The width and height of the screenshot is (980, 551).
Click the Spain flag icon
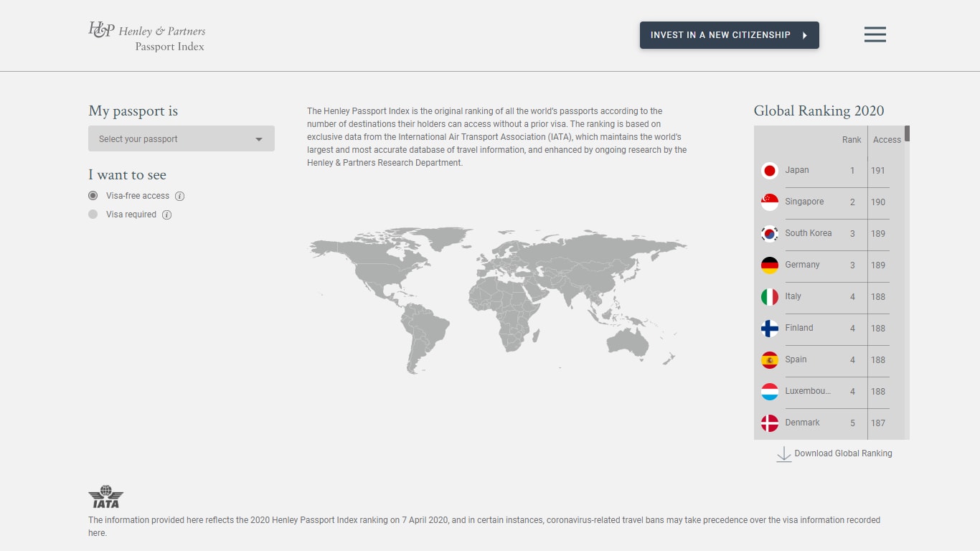click(x=769, y=360)
